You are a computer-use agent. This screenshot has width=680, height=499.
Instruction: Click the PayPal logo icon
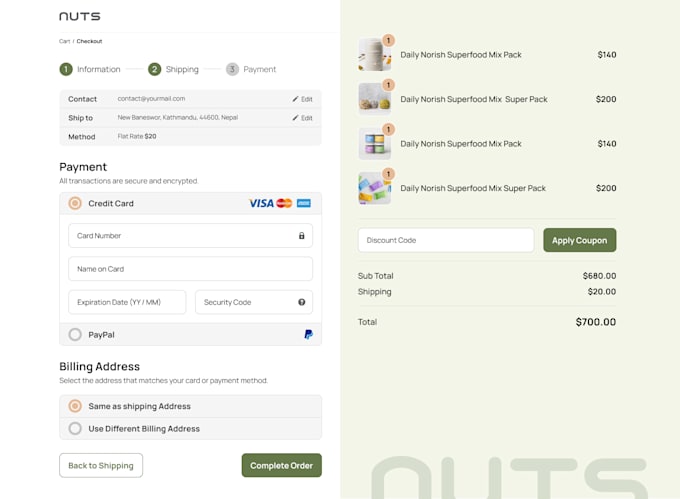[x=308, y=334]
